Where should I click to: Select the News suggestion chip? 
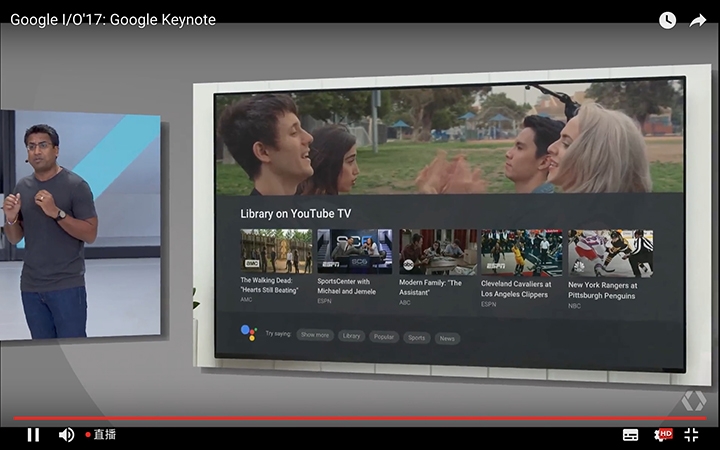447,338
